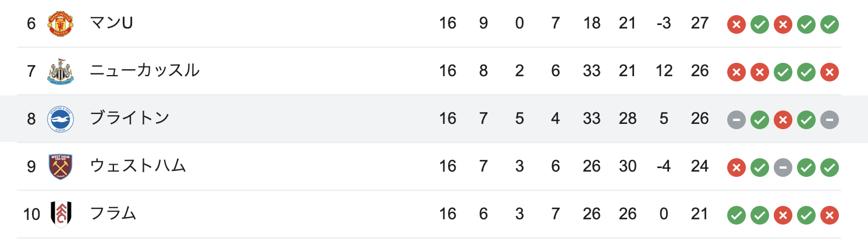868x242 pixels.
Task: Click ブライトン's red loss result icon
Action: coord(783,120)
